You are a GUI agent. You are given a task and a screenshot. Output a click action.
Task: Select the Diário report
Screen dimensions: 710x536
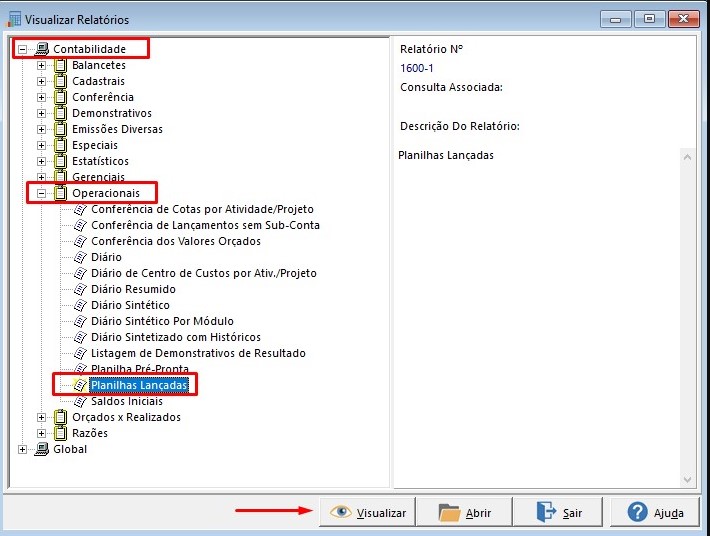(106, 257)
